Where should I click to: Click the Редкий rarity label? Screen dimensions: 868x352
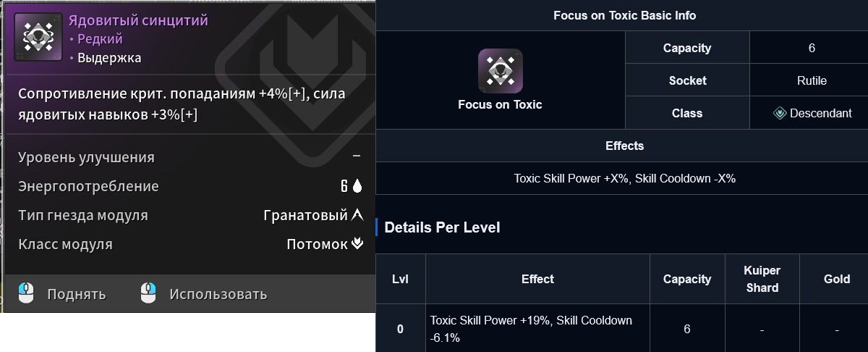(x=100, y=39)
